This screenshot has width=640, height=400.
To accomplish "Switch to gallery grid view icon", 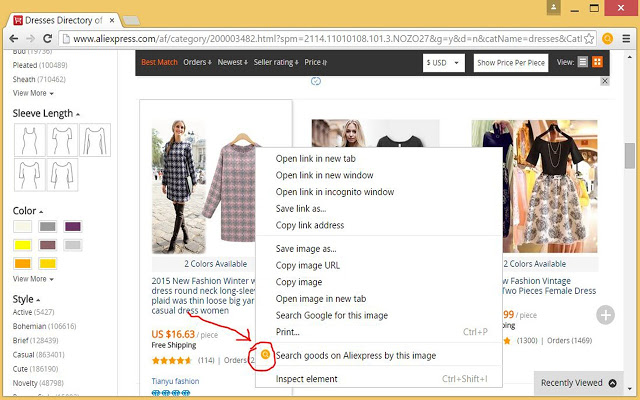I will (598, 62).
